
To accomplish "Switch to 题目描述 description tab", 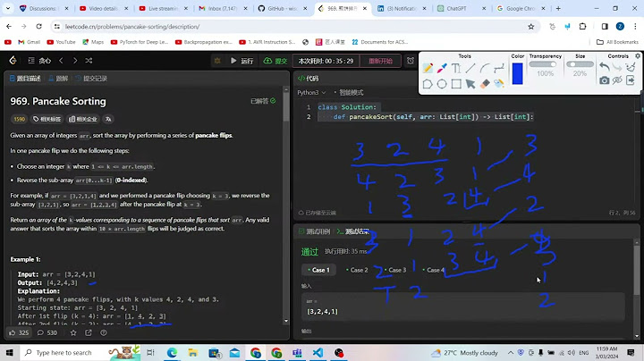I will click(x=25, y=79).
